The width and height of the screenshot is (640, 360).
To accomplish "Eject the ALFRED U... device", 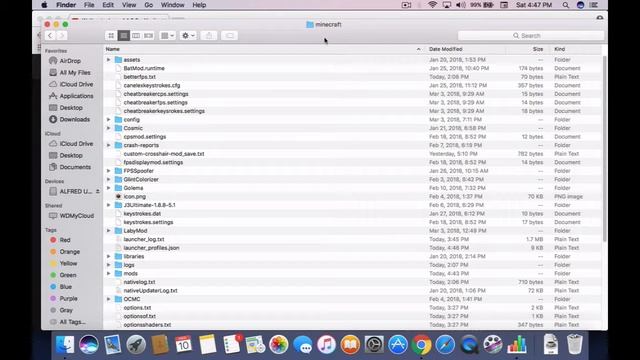I will click(98, 191).
